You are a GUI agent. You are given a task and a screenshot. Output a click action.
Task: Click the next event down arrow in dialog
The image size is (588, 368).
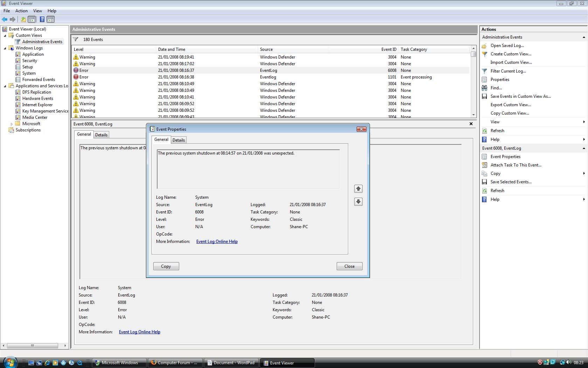[x=358, y=202]
